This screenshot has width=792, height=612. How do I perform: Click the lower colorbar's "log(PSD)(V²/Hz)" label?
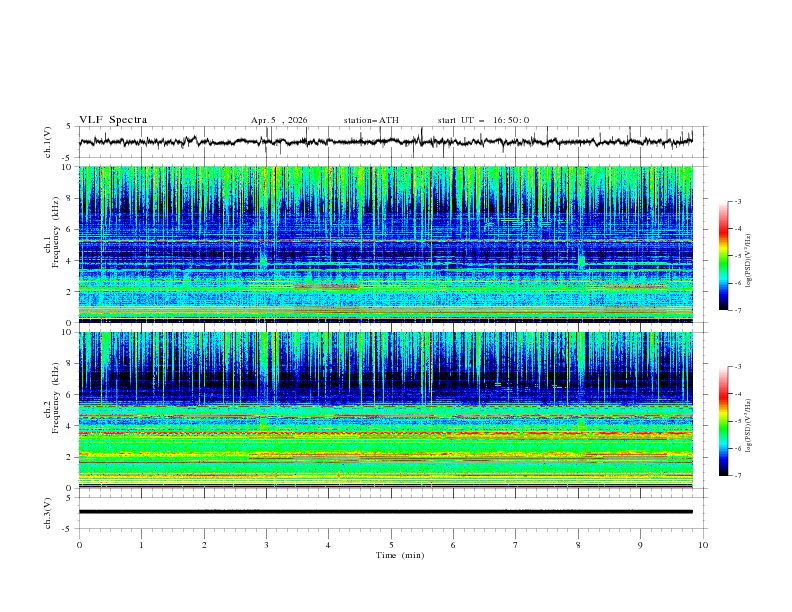click(x=749, y=425)
